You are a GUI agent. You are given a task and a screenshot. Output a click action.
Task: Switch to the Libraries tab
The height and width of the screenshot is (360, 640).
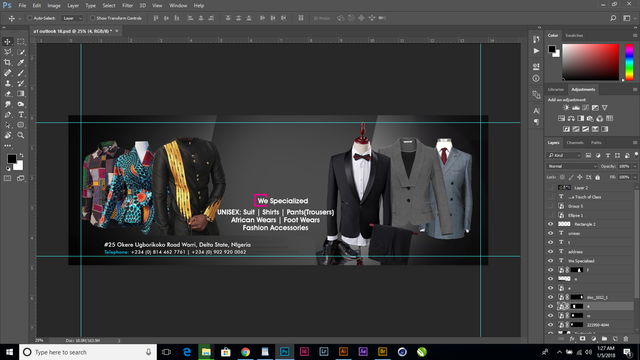pos(556,89)
